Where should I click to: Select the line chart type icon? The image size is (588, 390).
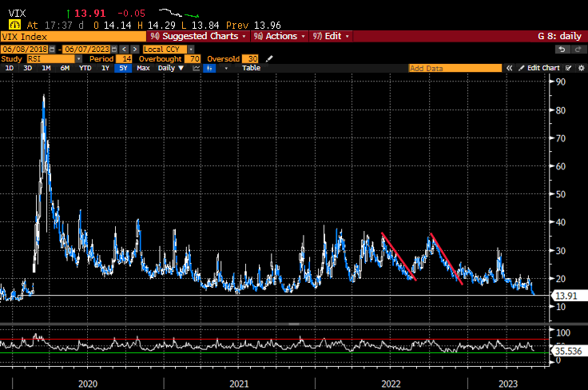coord(194,68)
